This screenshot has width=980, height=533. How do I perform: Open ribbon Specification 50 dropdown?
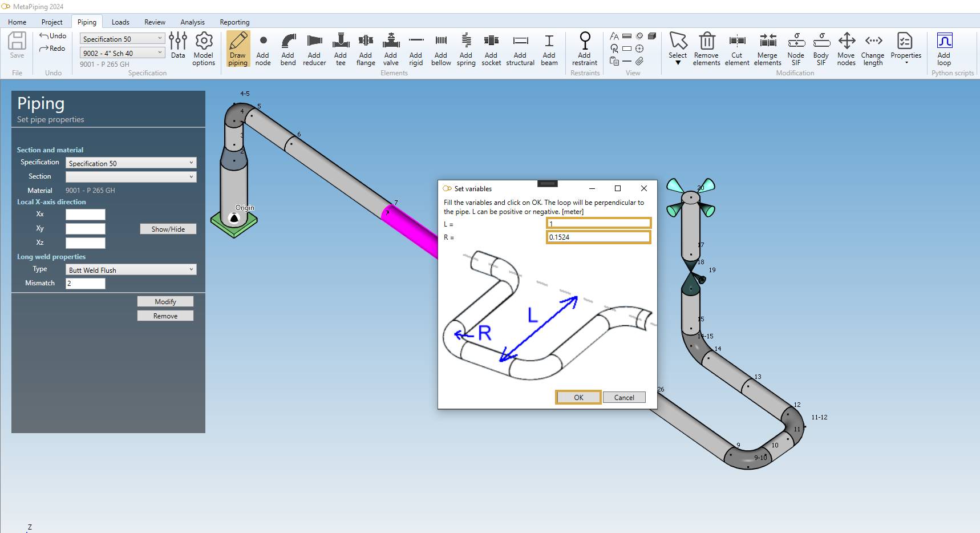tap(122, 39)
